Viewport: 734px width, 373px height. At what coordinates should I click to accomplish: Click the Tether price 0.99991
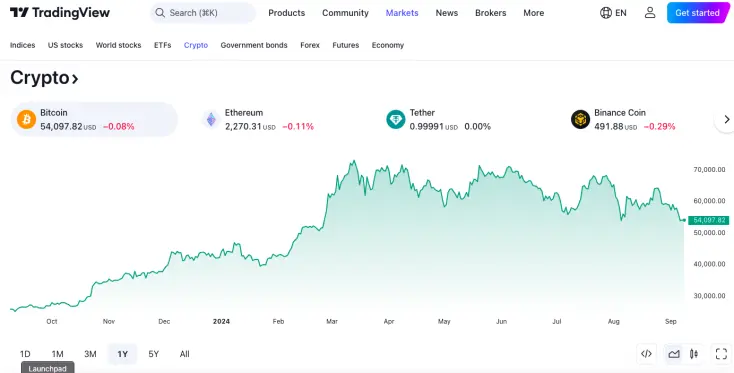coord(426,126)
